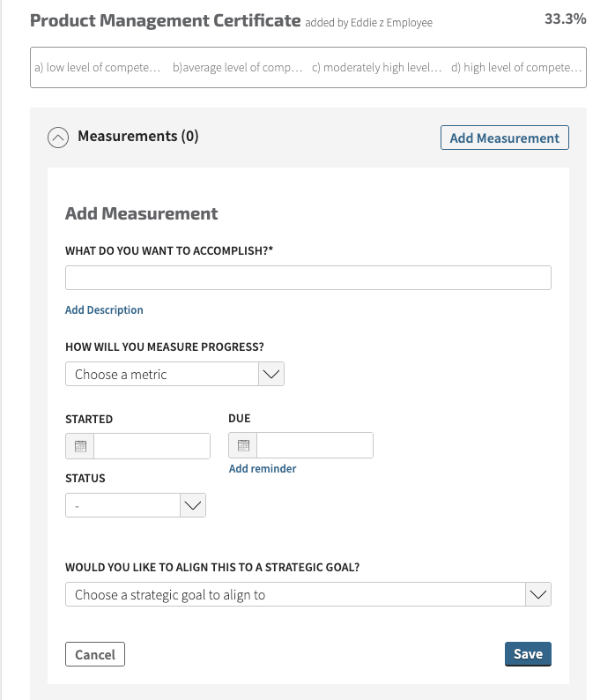
Task: Click the Add Description link
Action: click(104, 309)
